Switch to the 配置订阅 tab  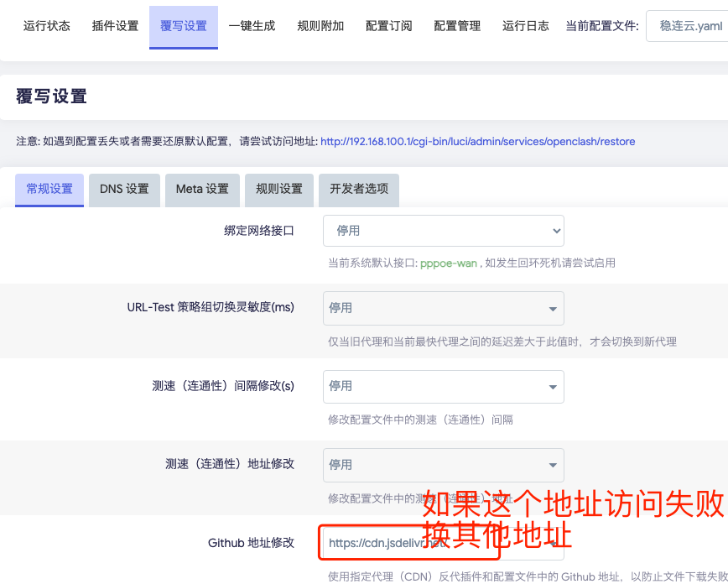click(x=389, y=26)
